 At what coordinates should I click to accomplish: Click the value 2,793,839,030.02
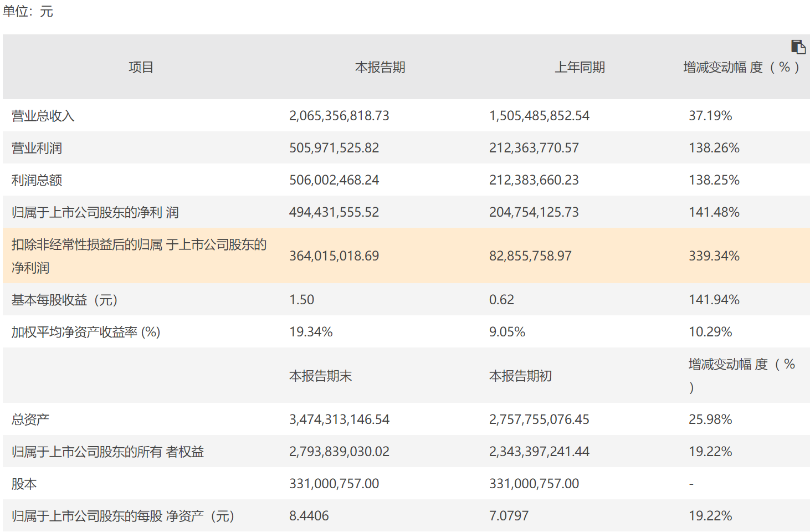339,452
